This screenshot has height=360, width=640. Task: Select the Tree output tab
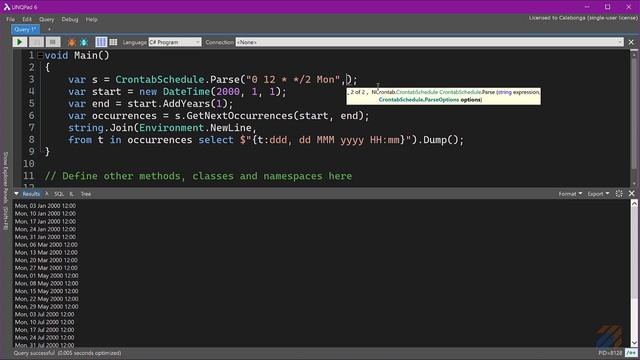click(x=86, y=194)
